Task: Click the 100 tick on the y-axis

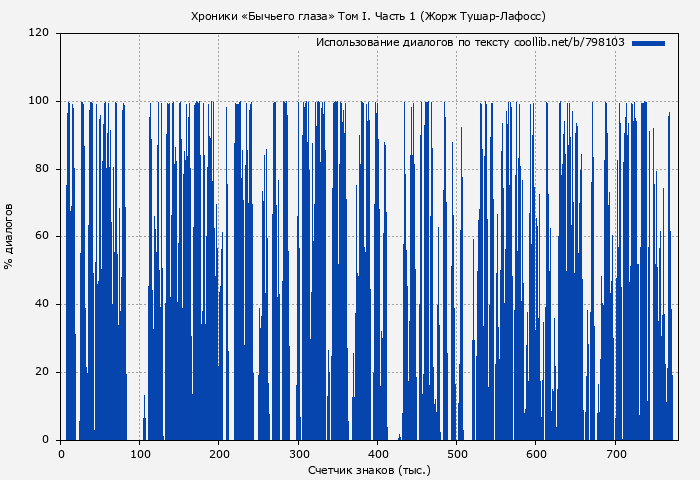Action: (x=39, y=100)
